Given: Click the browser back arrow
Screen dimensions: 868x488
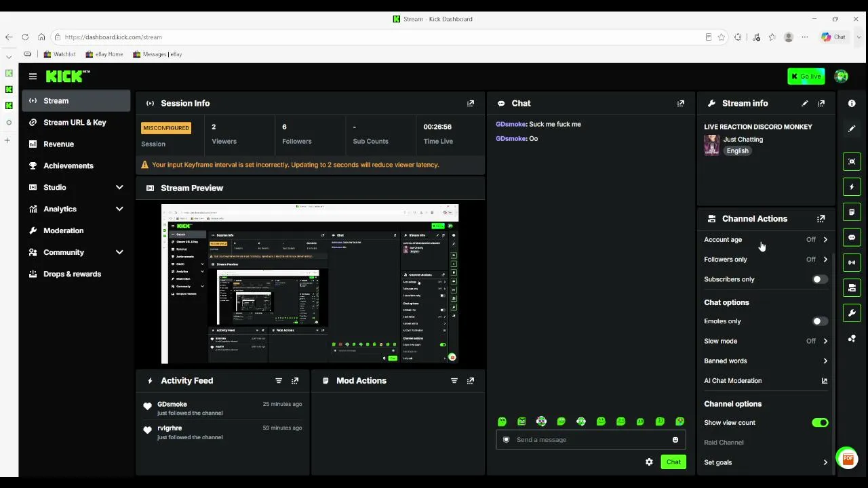Looking at the screenshot, I should pos(9,37).
